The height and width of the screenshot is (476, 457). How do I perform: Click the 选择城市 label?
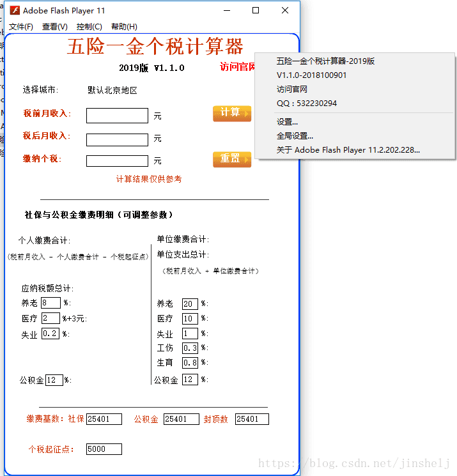(40, 89)
